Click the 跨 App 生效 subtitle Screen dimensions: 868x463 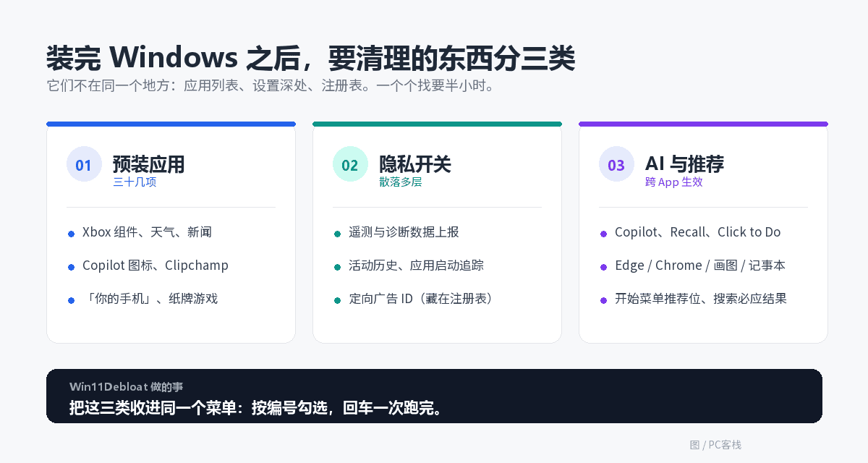coord(674,182)
